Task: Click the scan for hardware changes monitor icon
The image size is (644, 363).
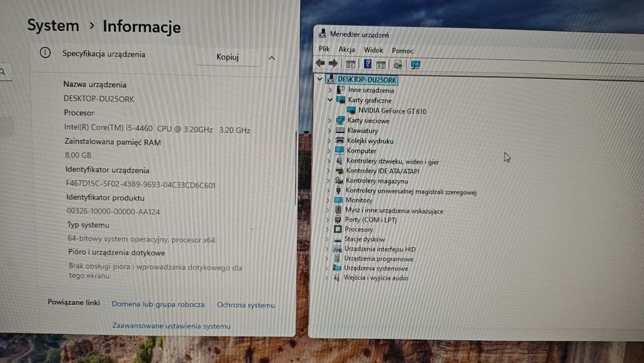Action: coord(415,65)
